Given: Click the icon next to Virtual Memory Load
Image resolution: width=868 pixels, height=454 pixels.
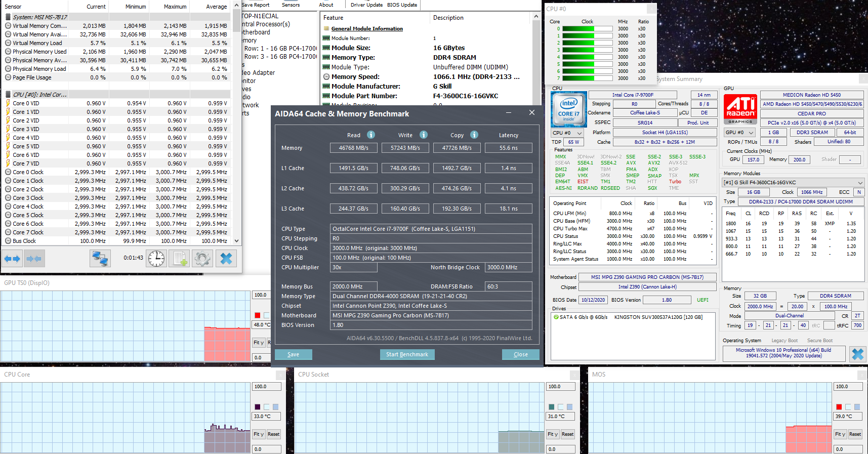Looking at the screenshot, I should 8,43.
